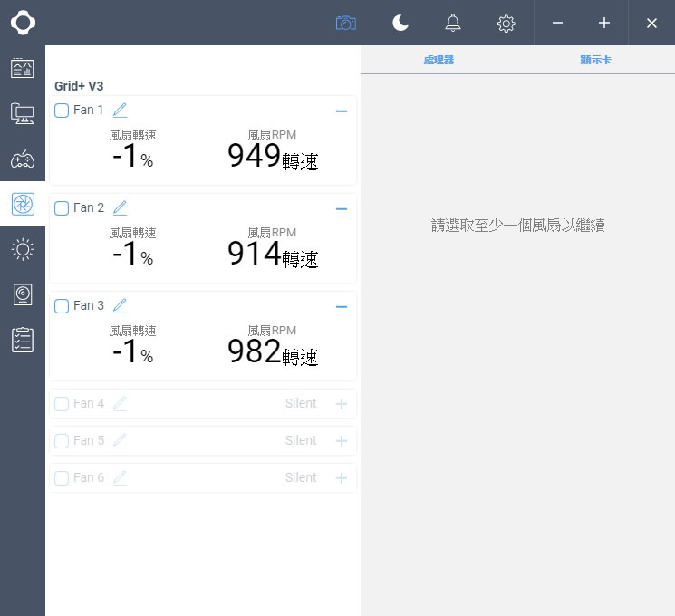675x616 pixels.
Task: Click the Fan 6 Silent profile label
Action: [301, 477]
